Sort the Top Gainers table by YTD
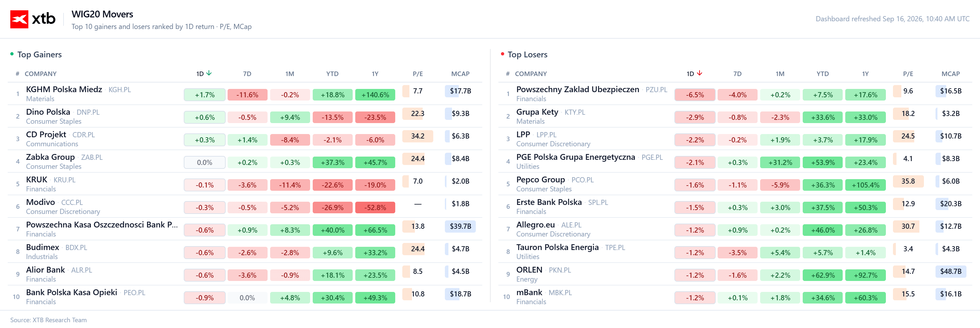The height and width of the screenshot is (328, 980). 332,74
